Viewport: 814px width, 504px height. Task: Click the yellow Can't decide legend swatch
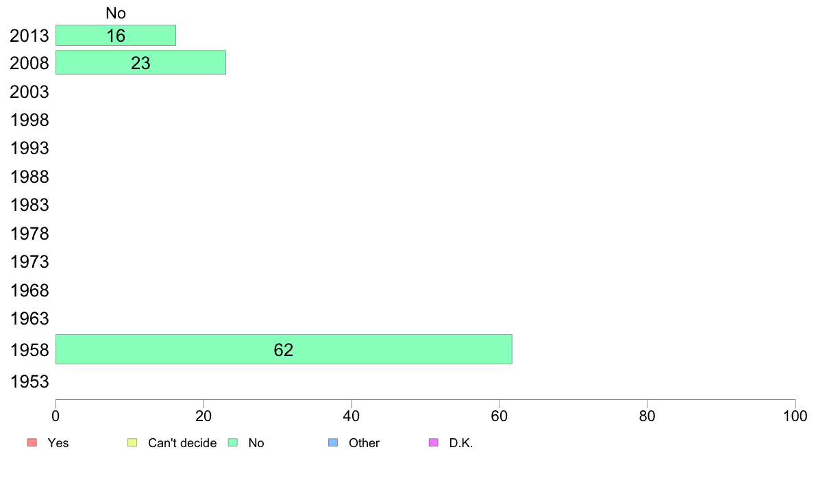click(132, 442)
